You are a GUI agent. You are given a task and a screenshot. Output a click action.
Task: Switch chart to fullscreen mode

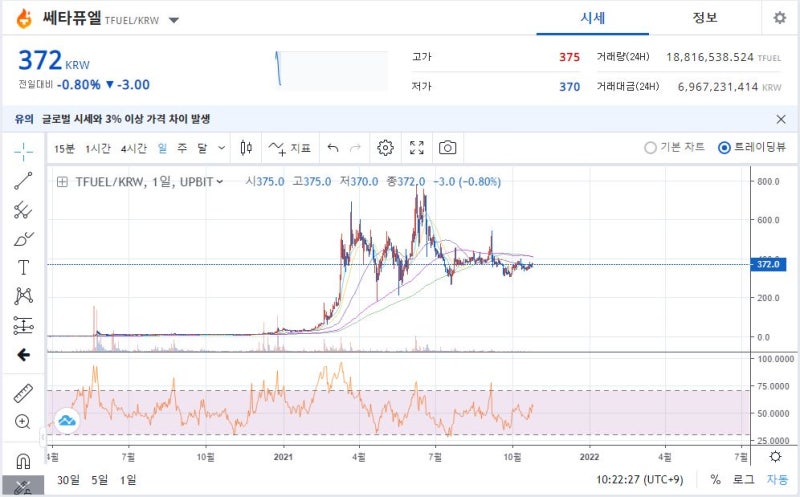[417, 148]
